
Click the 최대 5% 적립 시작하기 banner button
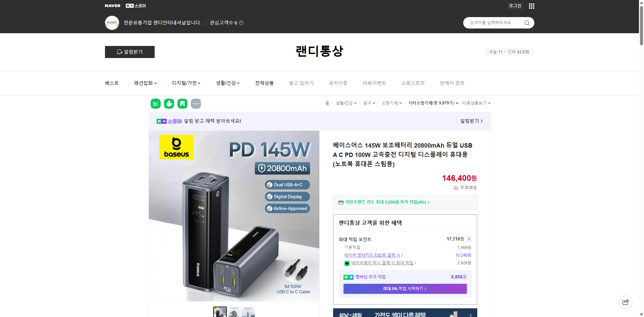point(405,288)
